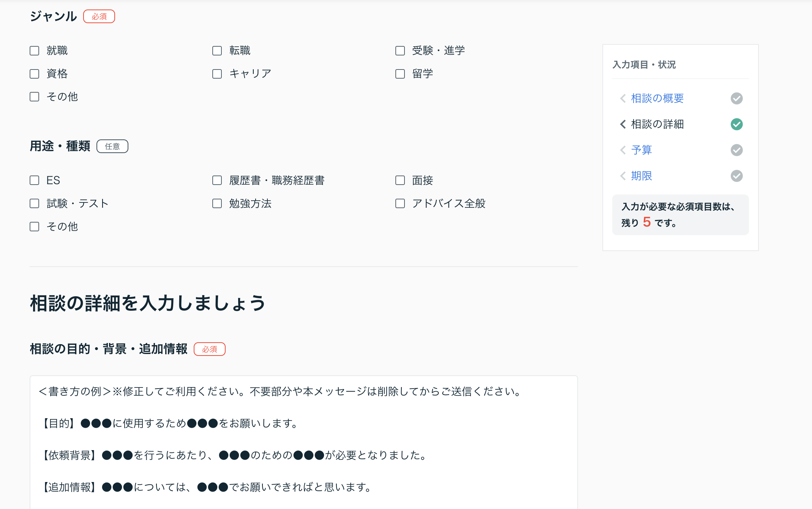Select the 受験・進学 checkbox
Screen dimensions: 812x509
tap(400, 51)
